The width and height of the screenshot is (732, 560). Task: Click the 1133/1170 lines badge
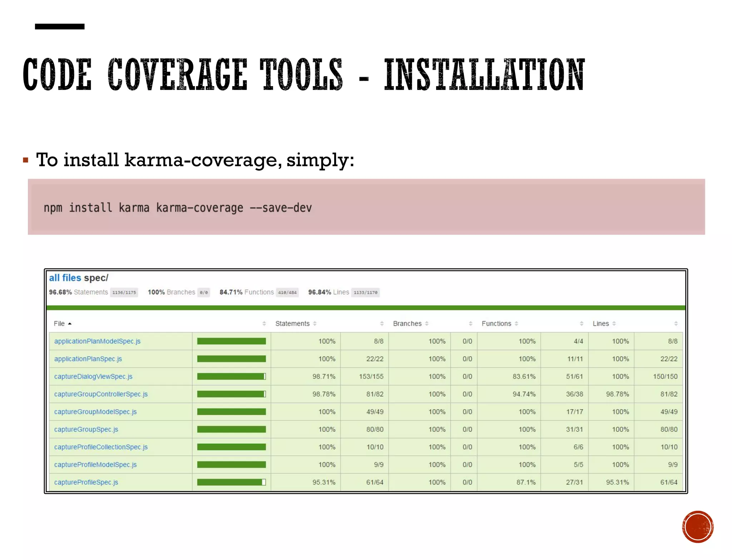[365, 292]
